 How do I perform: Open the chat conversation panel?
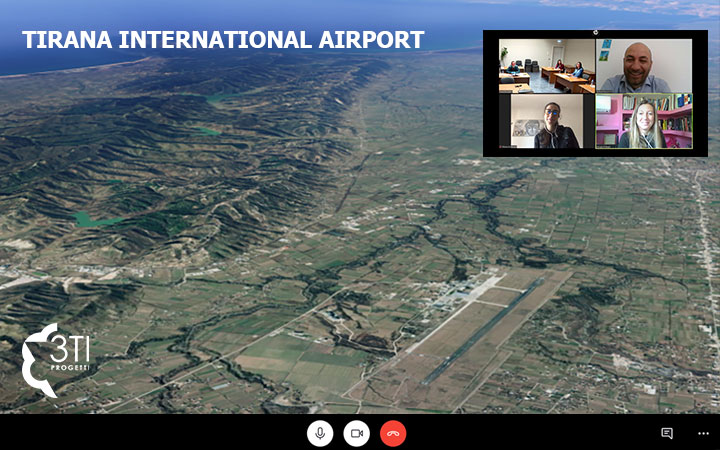coord(667,433)
